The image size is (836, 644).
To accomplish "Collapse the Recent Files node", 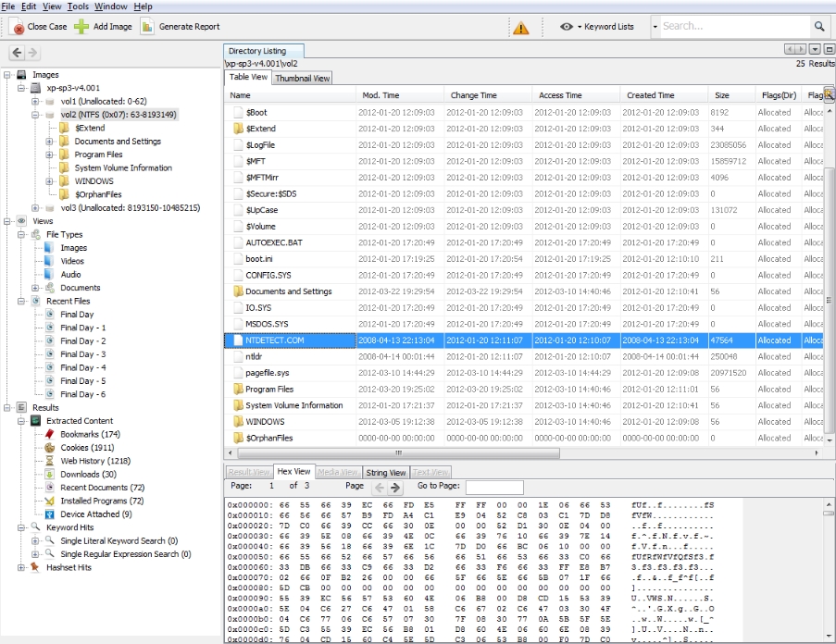I will (x=22, y=301).
